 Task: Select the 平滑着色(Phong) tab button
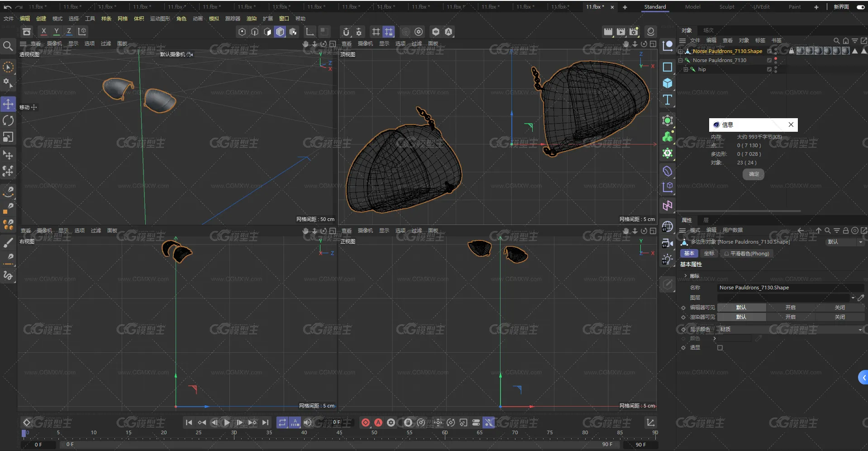pos(747,254)
